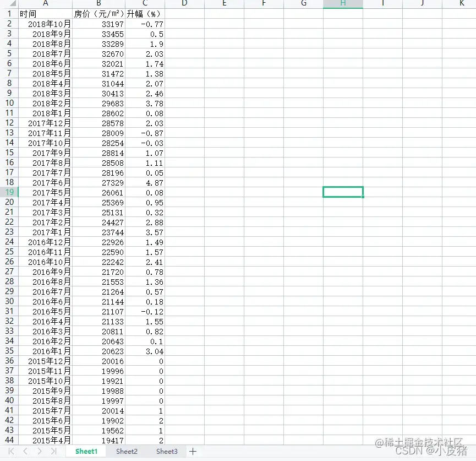Select growth cell -0.12

click(145, 311)
